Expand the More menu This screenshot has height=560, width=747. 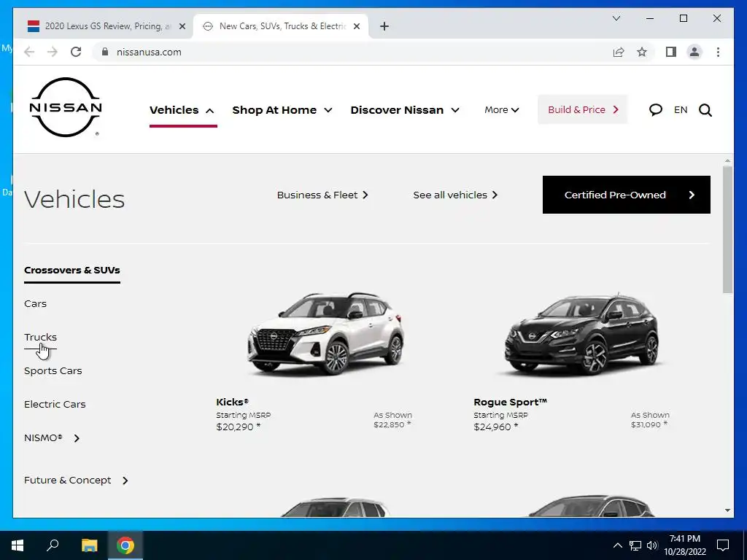click(501, 110)
